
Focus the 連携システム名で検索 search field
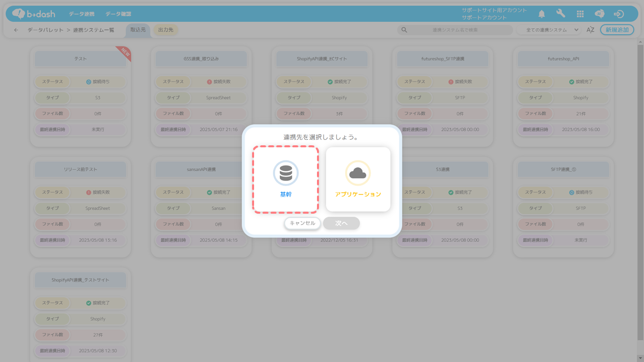point(455,30)
